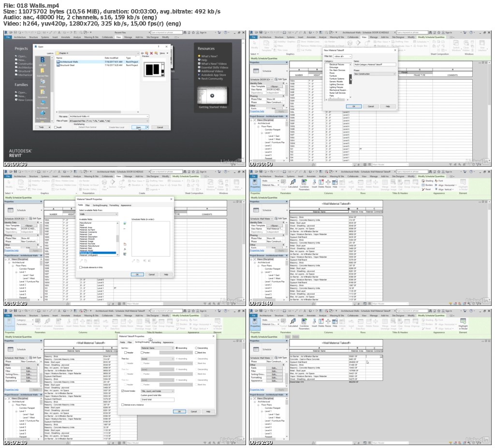
Task: Select Documents shortcut icon in Open dialog sidebar
Action: tap(43, 93)
